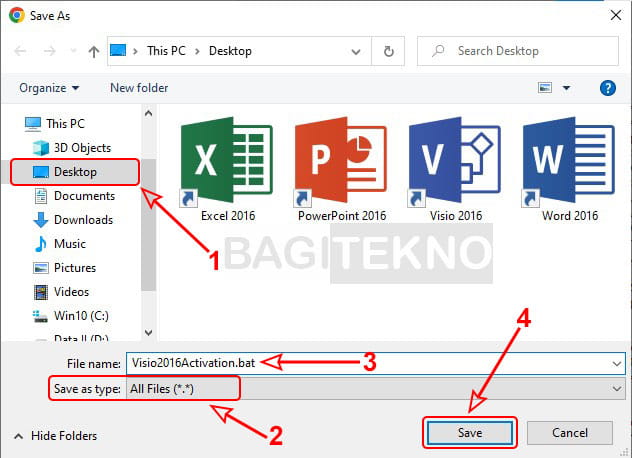Select This PC in navigation tree
Screen dimensions: 632x458
tap(54, 123)
